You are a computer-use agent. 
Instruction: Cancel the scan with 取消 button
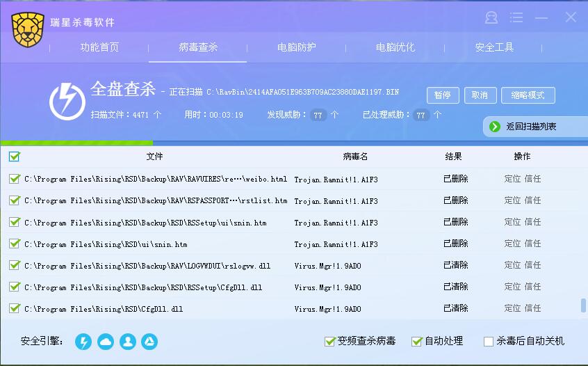pos(480,95)
